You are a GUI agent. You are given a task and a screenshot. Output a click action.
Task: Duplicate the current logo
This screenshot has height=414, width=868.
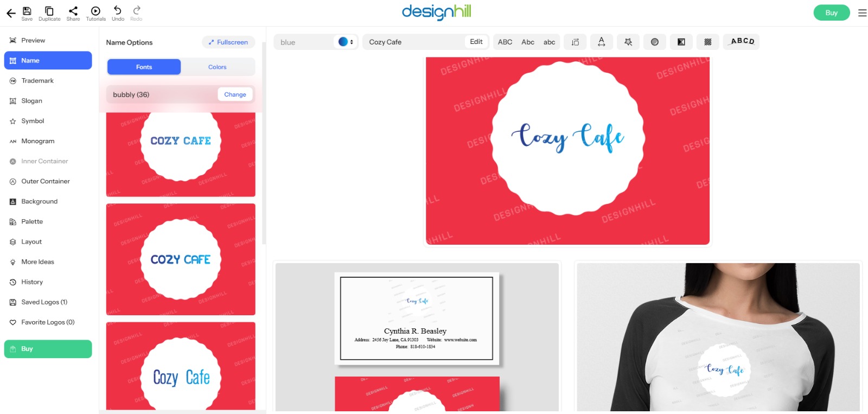coord(49,14)
